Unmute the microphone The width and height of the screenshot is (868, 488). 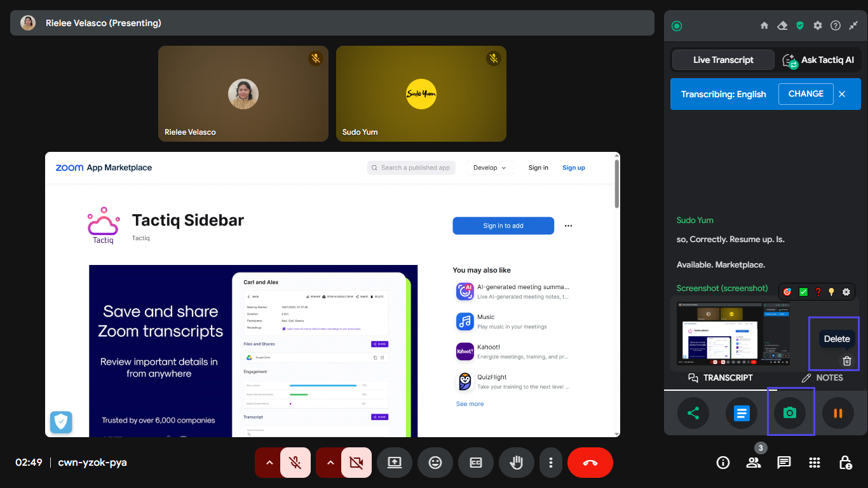pyautogui.click(x=295, y=463)
